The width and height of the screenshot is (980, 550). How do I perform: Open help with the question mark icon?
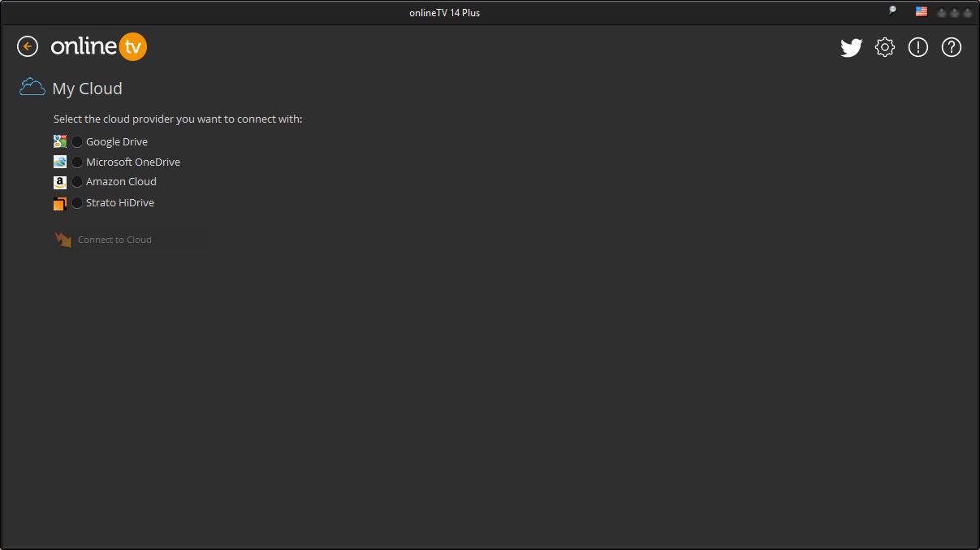(x=952, y=47)
